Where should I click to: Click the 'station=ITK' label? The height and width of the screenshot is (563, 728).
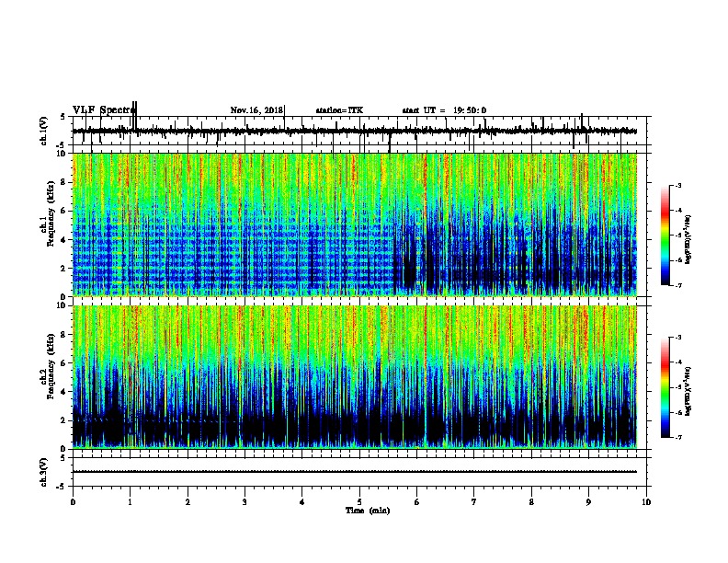tap(339, 110)
